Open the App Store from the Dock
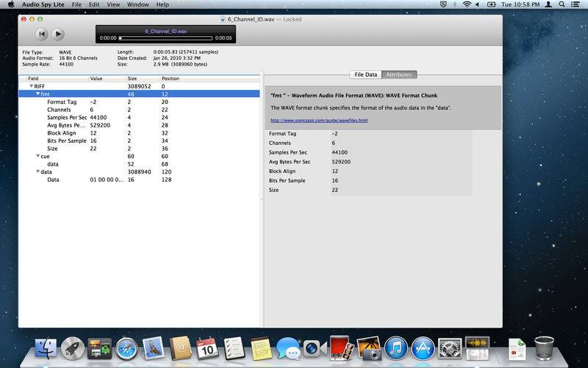Viewport: 588px width, 368px height. point(422,347)
